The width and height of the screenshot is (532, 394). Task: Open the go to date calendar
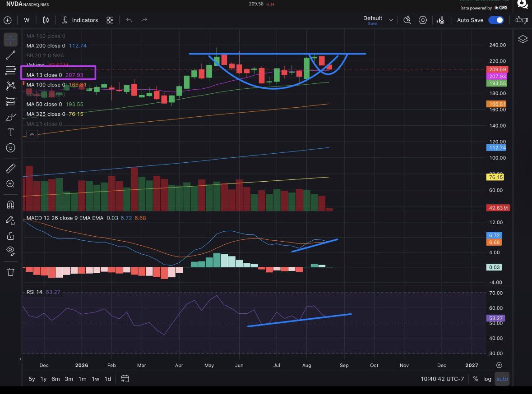click(125, 379)
